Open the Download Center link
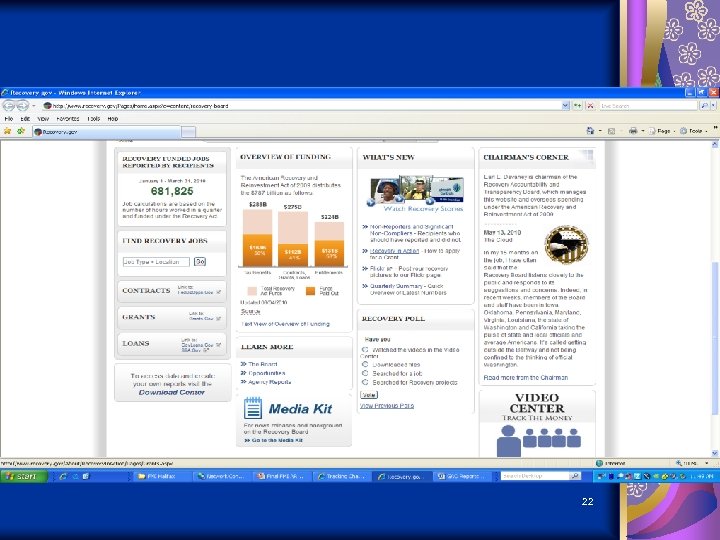 click(172, 392)
